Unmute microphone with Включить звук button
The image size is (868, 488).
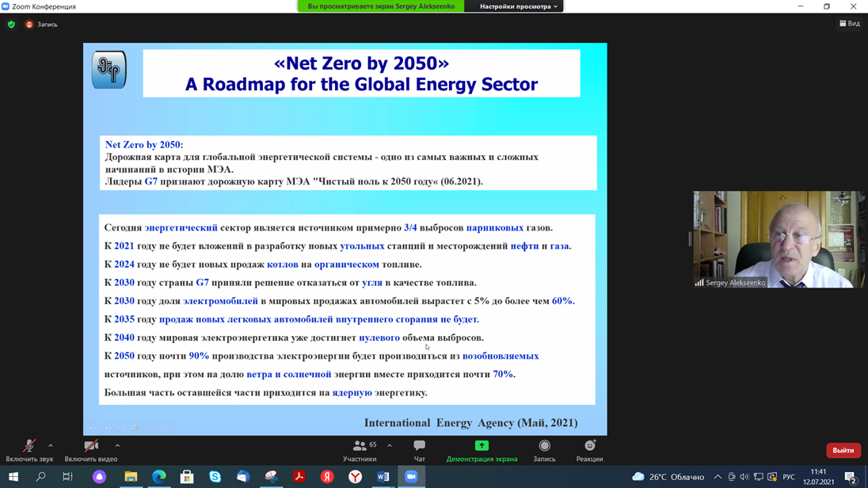29,450
